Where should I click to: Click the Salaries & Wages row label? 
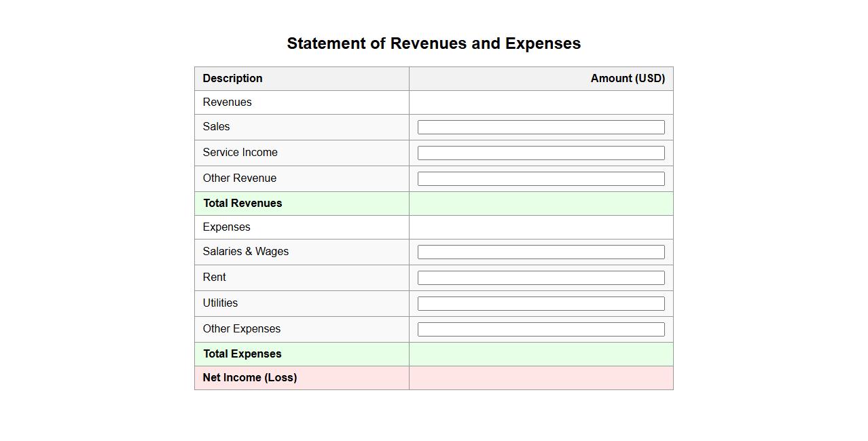(x=245, y=252)
